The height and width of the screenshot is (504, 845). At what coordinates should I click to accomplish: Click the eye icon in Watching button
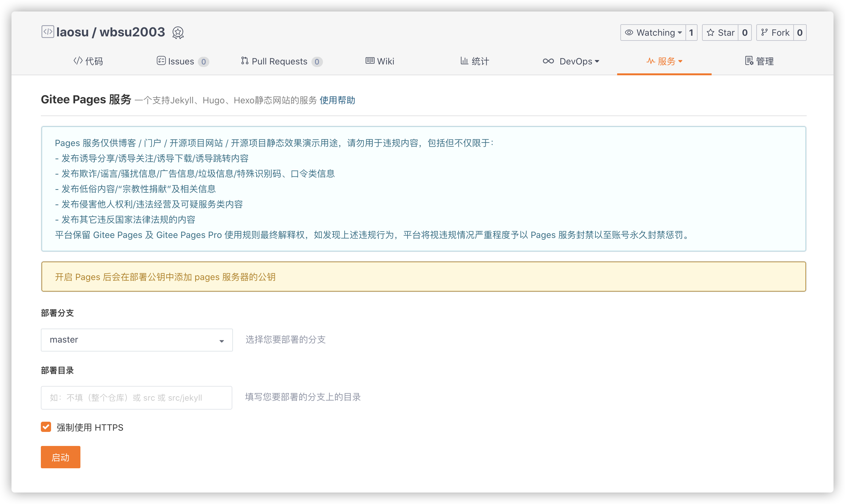pyautogui.click(x=629, y=33)
